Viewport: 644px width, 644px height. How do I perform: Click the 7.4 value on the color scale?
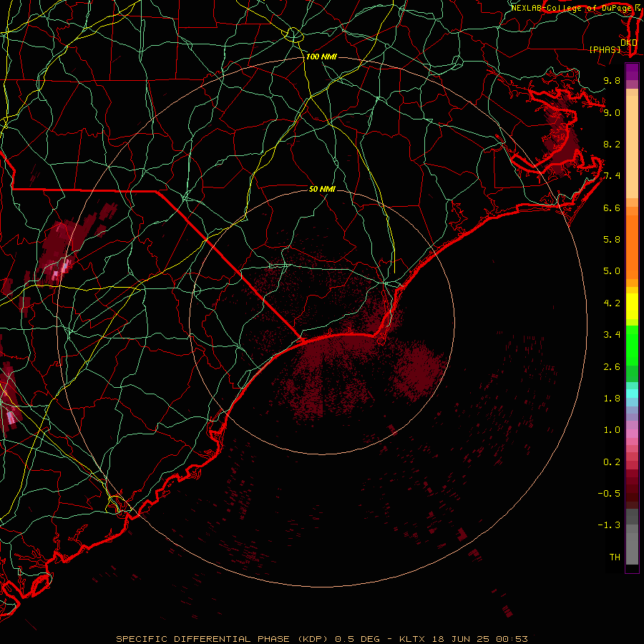tap(612, 176)
